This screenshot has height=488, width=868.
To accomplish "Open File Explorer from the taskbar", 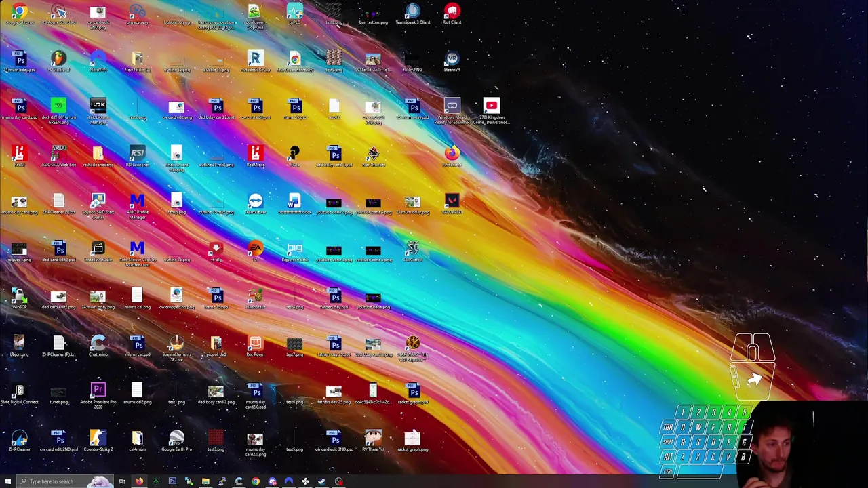I will pyautogui.click(x=205, y=481).
